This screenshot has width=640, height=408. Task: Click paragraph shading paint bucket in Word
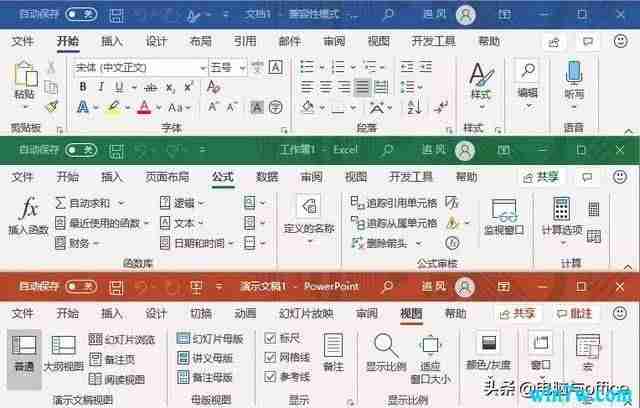coord(308,107)
